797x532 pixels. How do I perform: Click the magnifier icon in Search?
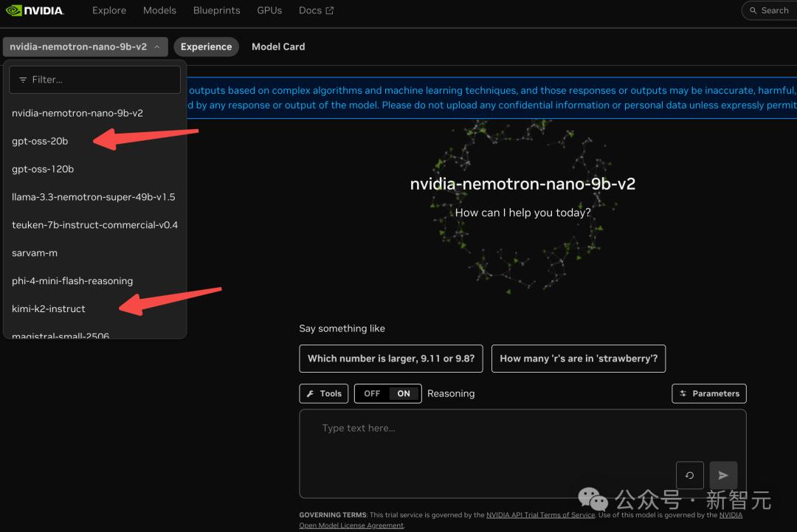753,10
